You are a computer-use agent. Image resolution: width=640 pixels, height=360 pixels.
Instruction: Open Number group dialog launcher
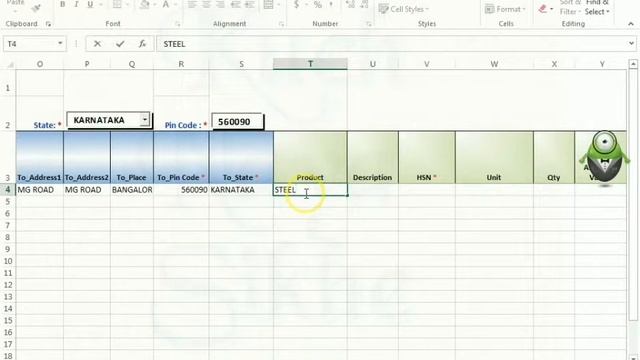[x=369, y=24]
